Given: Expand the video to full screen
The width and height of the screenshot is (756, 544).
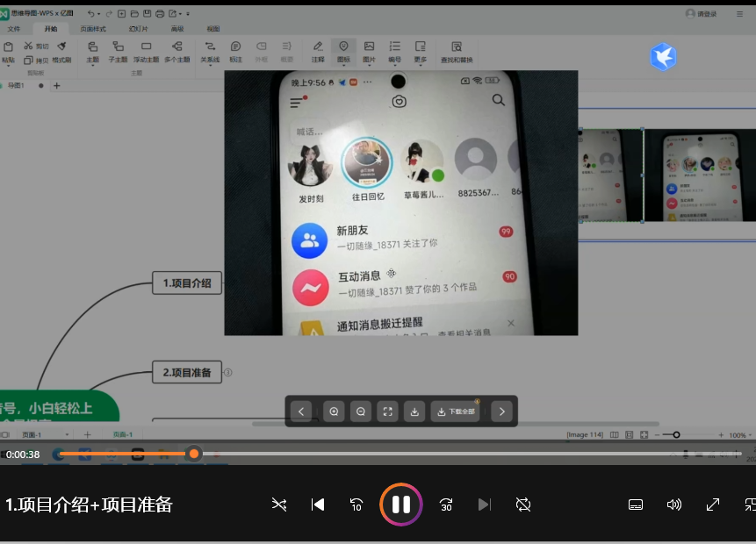Looking at the screenshot, I should [713, 505].
